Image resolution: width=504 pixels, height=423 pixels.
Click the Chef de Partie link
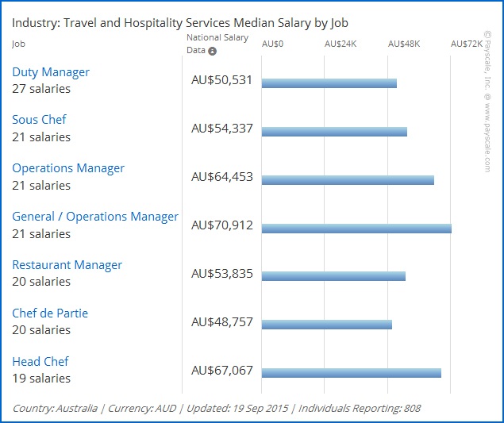[50, 313]
